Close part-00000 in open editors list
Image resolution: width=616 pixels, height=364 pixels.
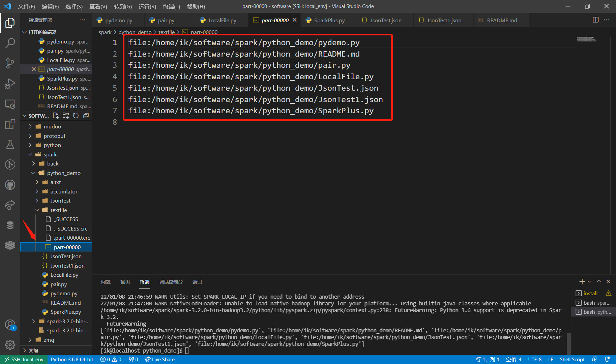(34, 69)
